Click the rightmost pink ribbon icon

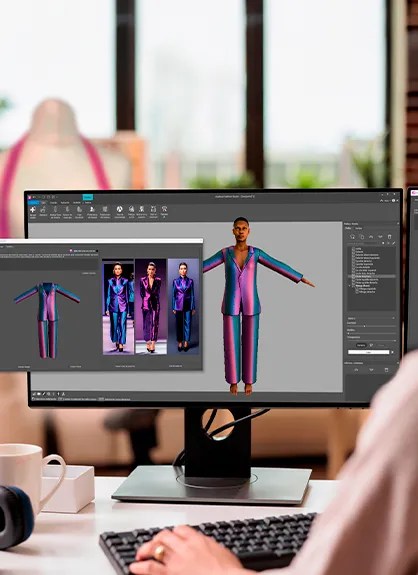coord(164,209)
